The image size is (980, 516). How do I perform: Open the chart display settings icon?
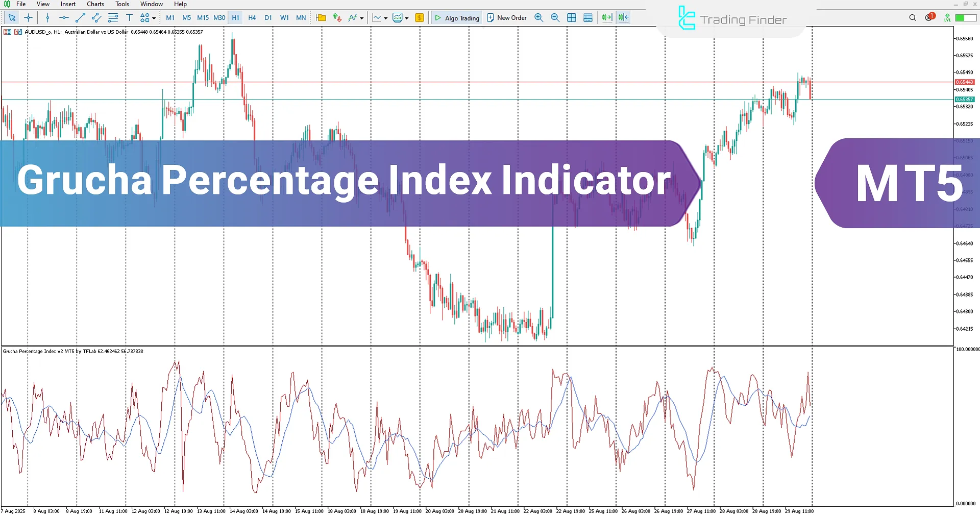398,18
